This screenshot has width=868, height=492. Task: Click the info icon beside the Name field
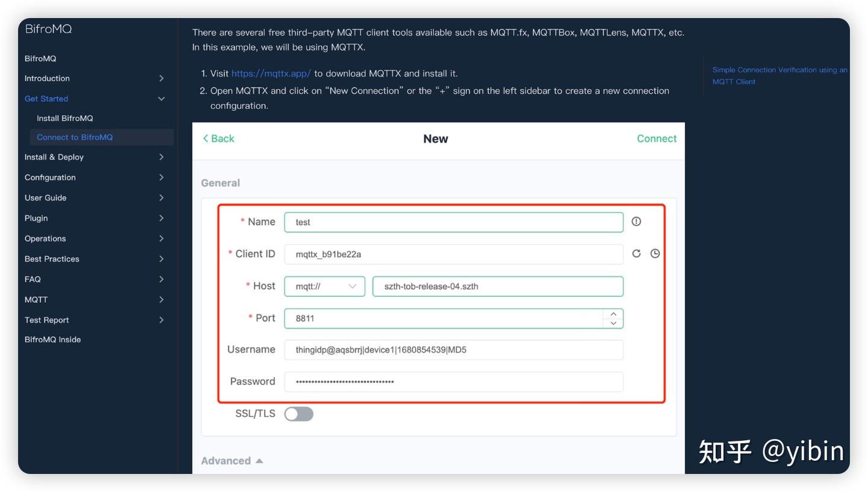tap(637, 222)
